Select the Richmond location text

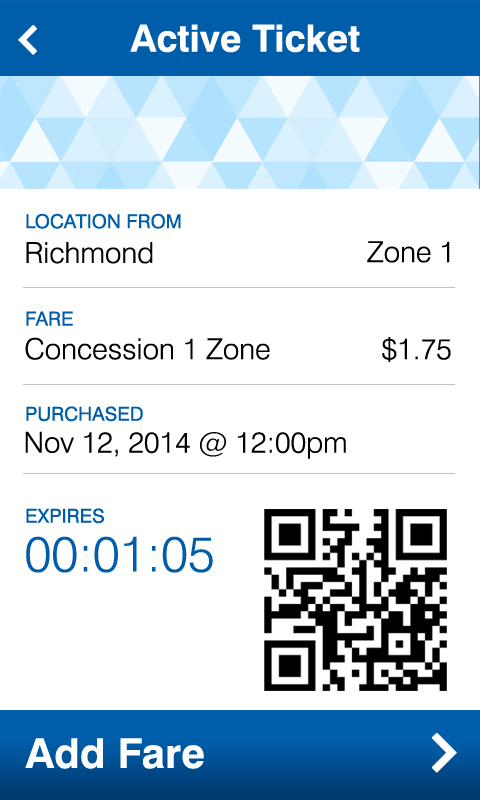89,254
